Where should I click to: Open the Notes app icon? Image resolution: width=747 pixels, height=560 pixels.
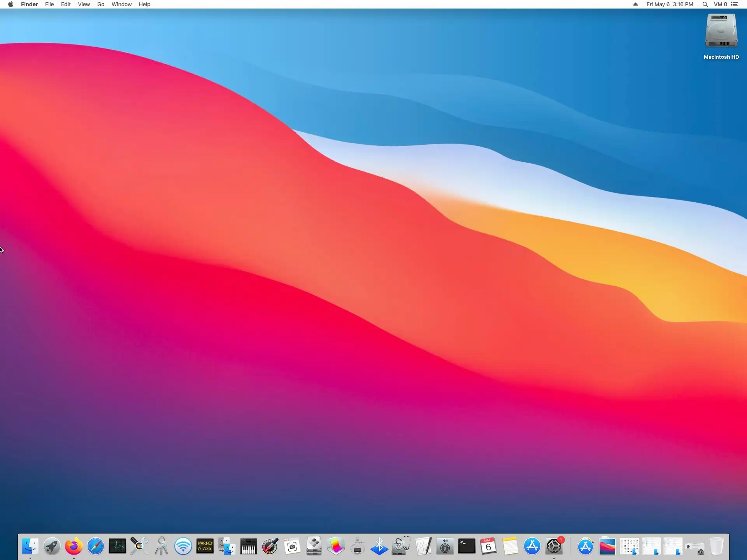coord(510,546)
